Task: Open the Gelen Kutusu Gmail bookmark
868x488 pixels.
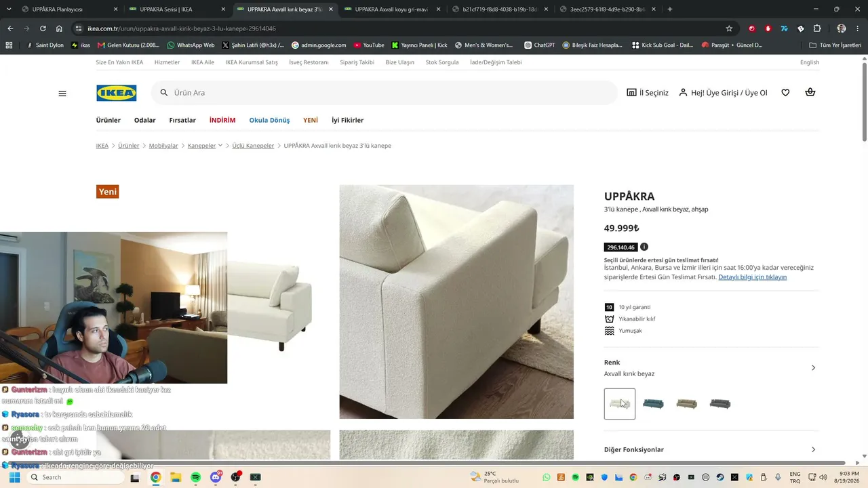Action: [x=129, y=45]
